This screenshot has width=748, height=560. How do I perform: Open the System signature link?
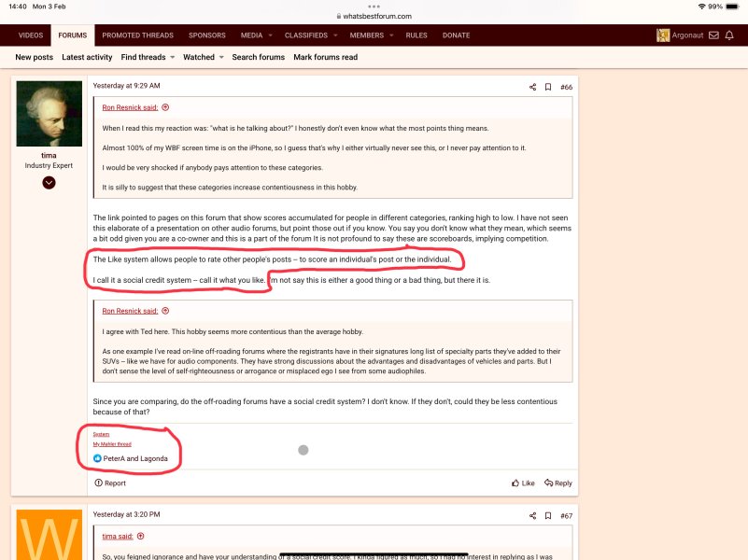tap(101, 434)
